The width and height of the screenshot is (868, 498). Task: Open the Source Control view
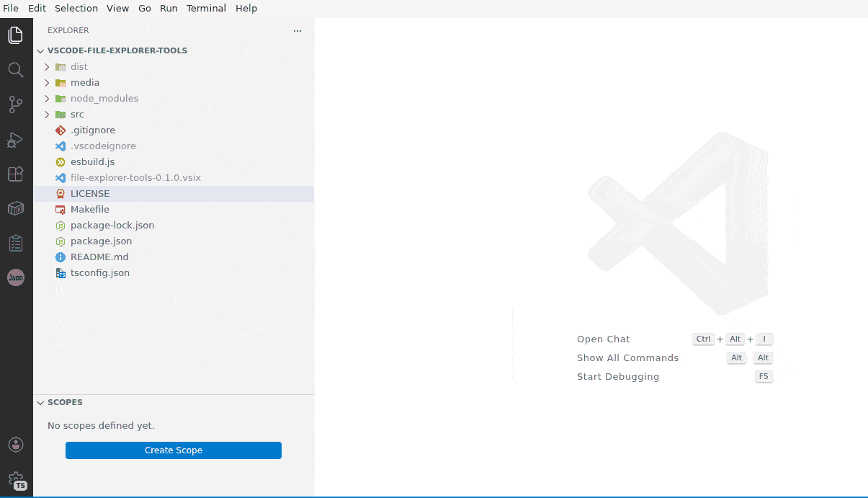(x=16, y=104)
